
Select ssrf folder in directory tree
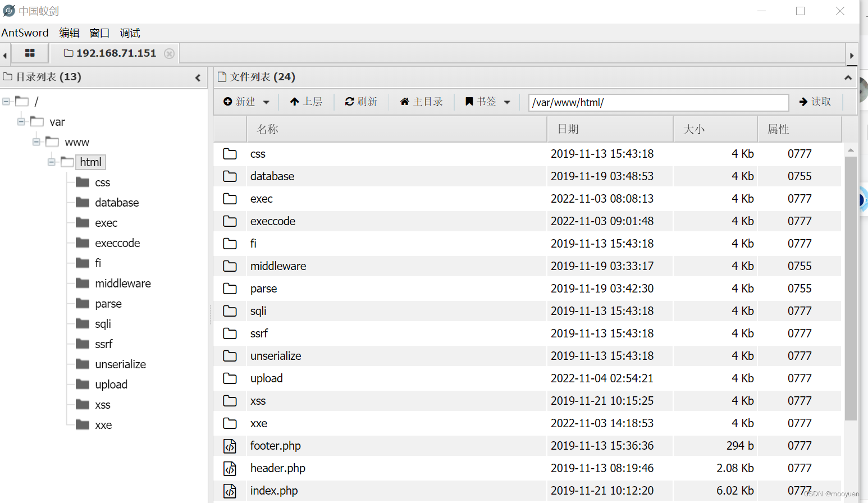(104, 344)
